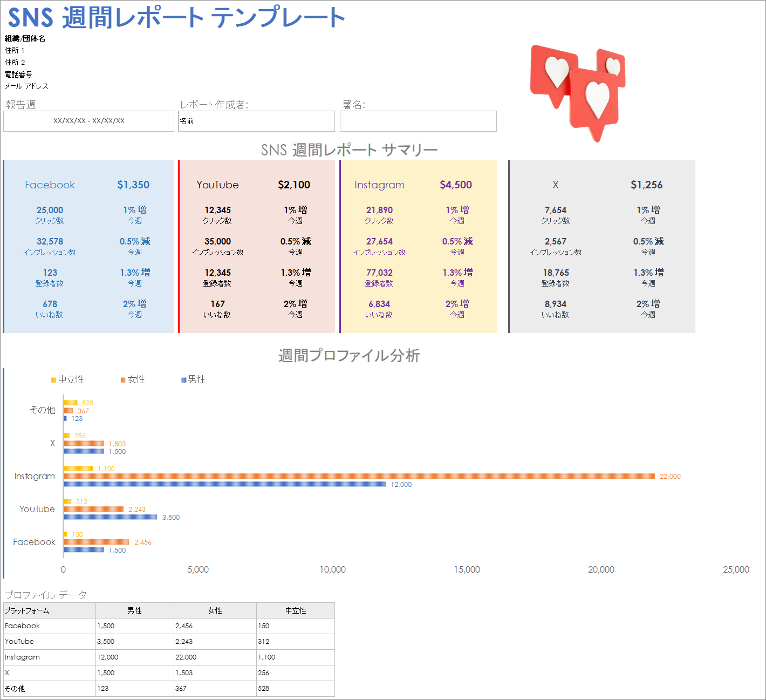Click the プロファイル データ heading
The height and width of the screenshot is (700, 766).
pyautogui.click(x=46, y=595)
